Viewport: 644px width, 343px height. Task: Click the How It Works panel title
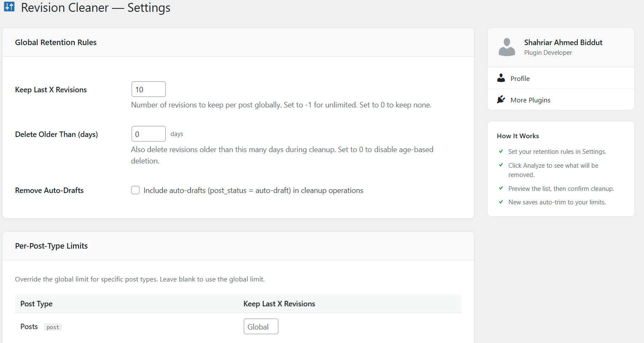click(518, 136)
